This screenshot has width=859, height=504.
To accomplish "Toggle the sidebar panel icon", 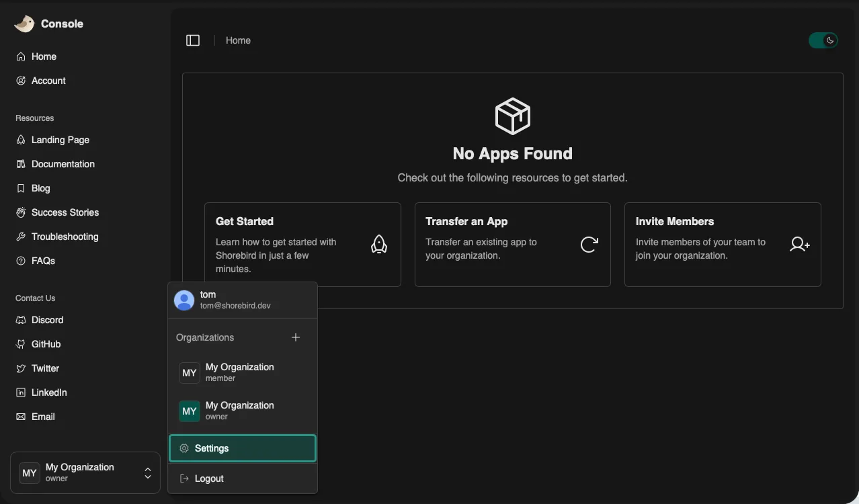I will point(193,40).
